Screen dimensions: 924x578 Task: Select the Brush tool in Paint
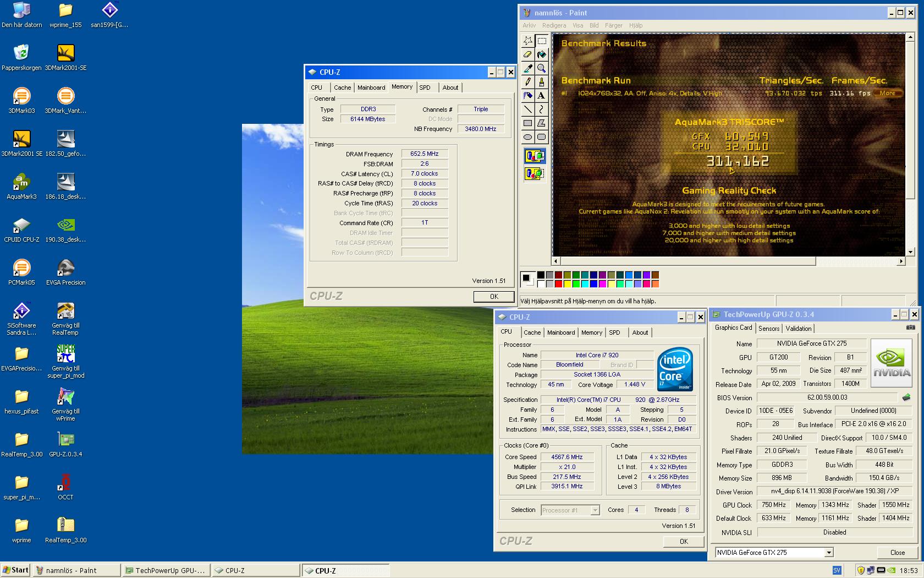coord(541,82)
